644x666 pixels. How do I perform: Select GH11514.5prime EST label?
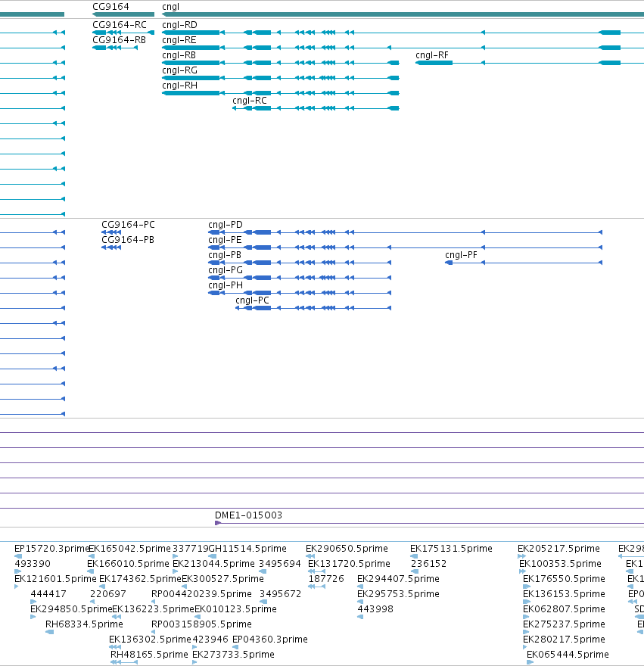coord(247,549)
